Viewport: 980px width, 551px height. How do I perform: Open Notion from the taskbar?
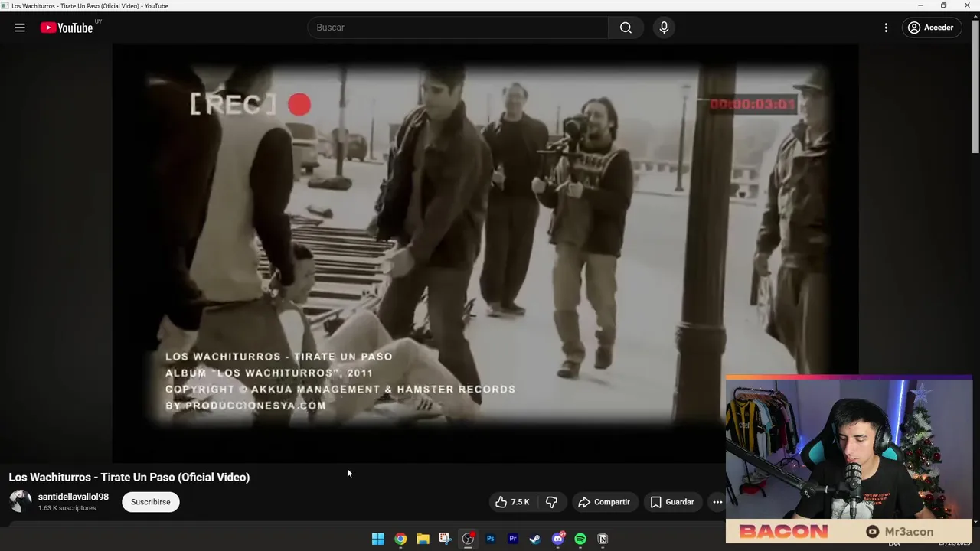point(603,539)
